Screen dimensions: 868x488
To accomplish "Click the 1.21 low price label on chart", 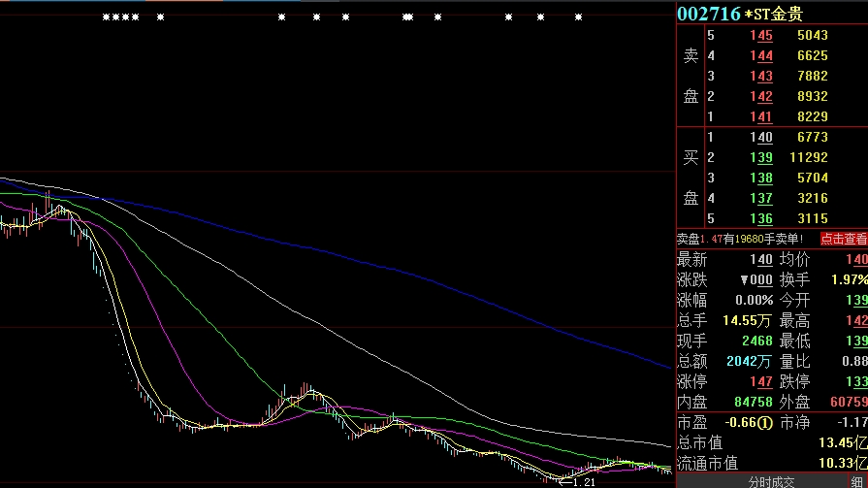I will (x=583, y=482).
